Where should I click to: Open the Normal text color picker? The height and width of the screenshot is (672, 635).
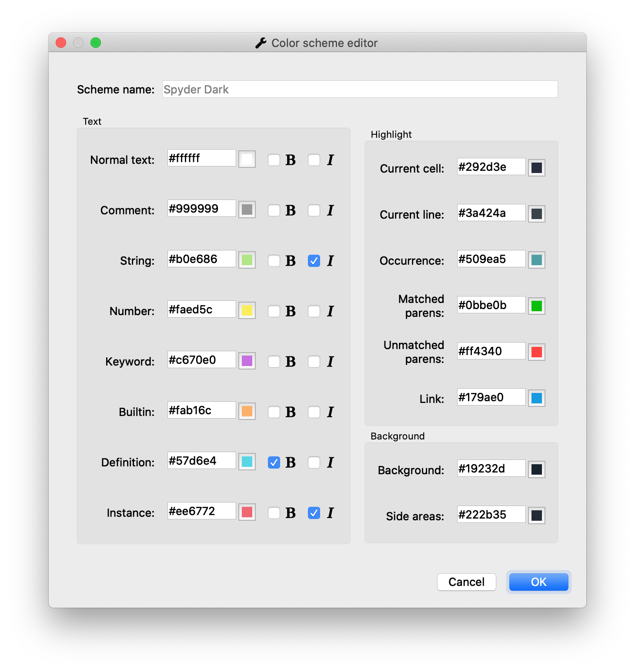[x=247, y=158]
